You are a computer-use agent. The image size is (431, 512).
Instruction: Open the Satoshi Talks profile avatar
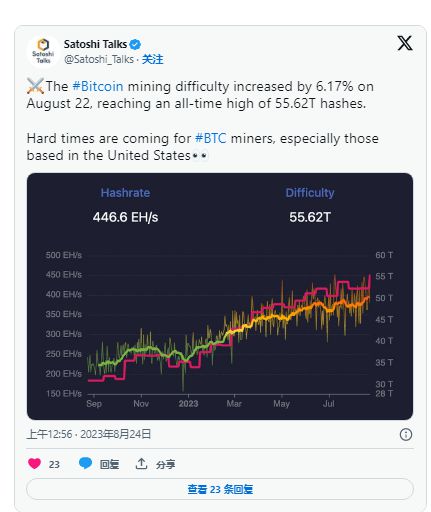pyautogui.click(x=43, y=51)
